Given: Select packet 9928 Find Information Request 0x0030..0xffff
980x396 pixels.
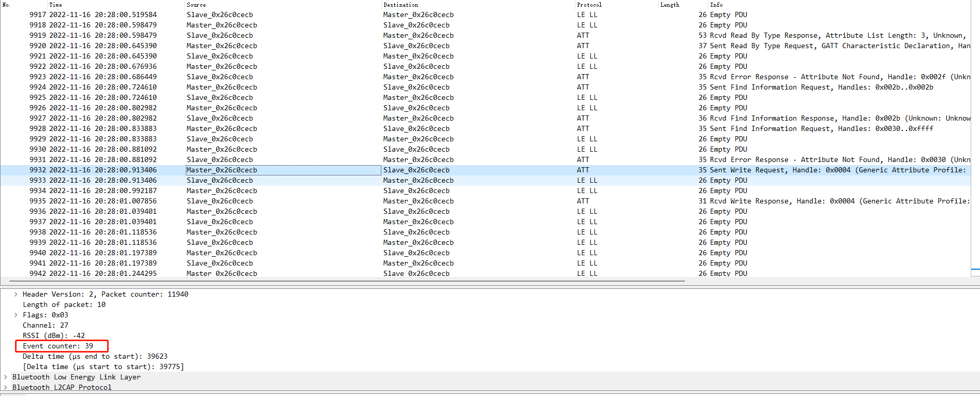Looking at the screenshot, I should (x=485, y=128).
